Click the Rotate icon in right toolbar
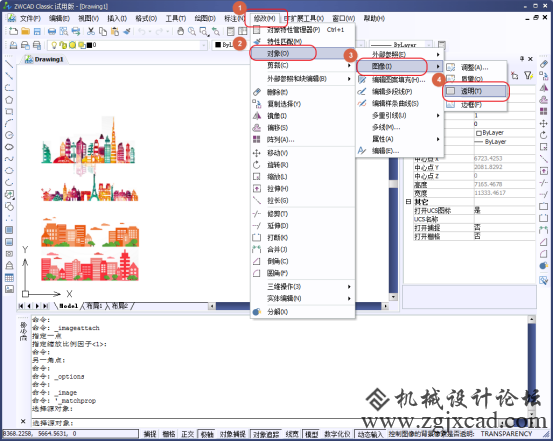Screen dimensions: 554x442 pyautogui.click(x=543, y=135)
